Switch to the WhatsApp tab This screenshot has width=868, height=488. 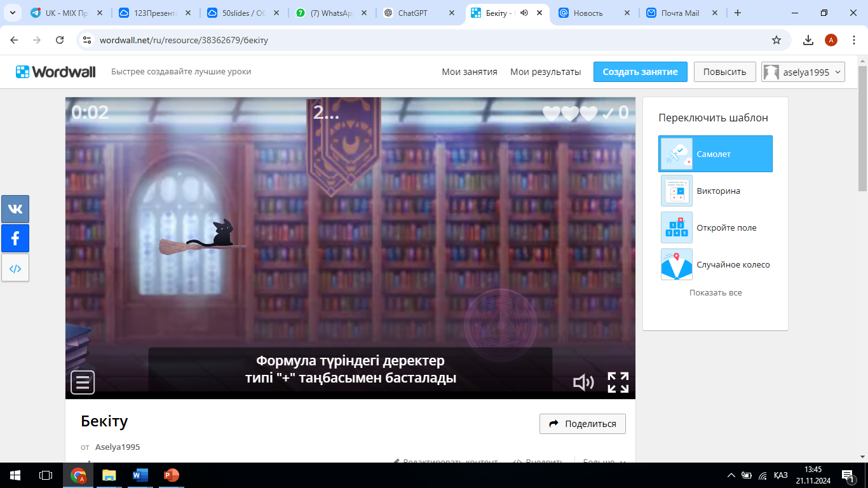tap(330, 13)
